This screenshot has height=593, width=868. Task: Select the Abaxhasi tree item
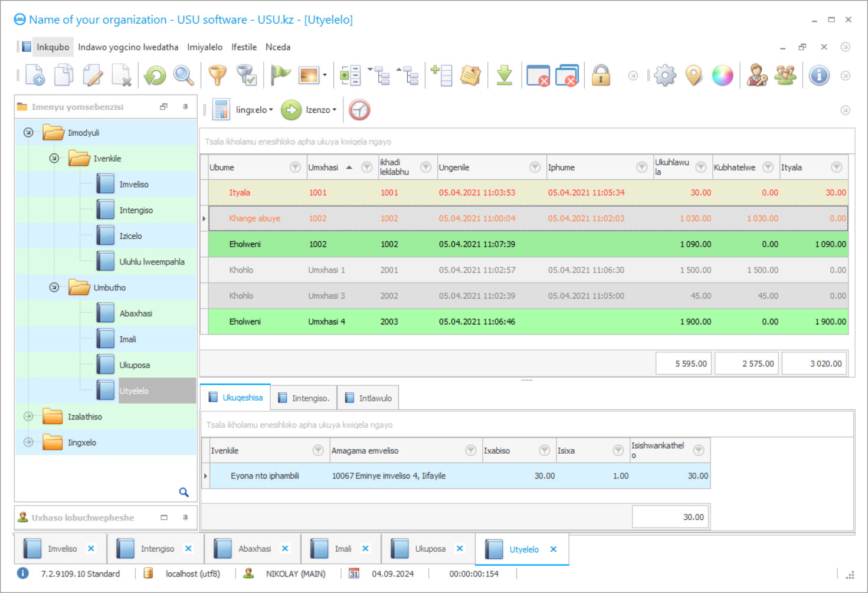point(136,313)
